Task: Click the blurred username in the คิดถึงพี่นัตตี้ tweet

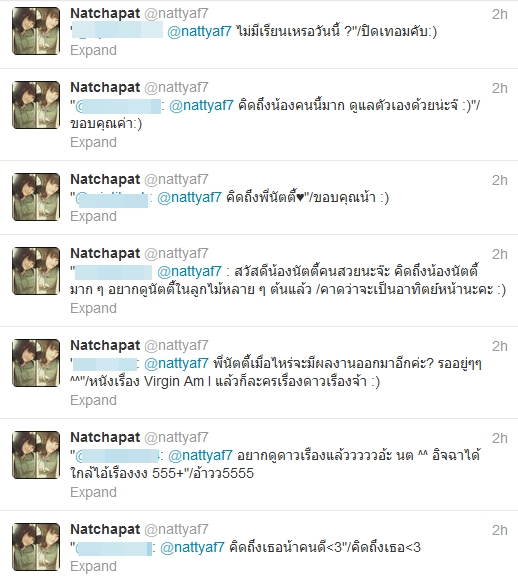Action: (x=113, y=198)
